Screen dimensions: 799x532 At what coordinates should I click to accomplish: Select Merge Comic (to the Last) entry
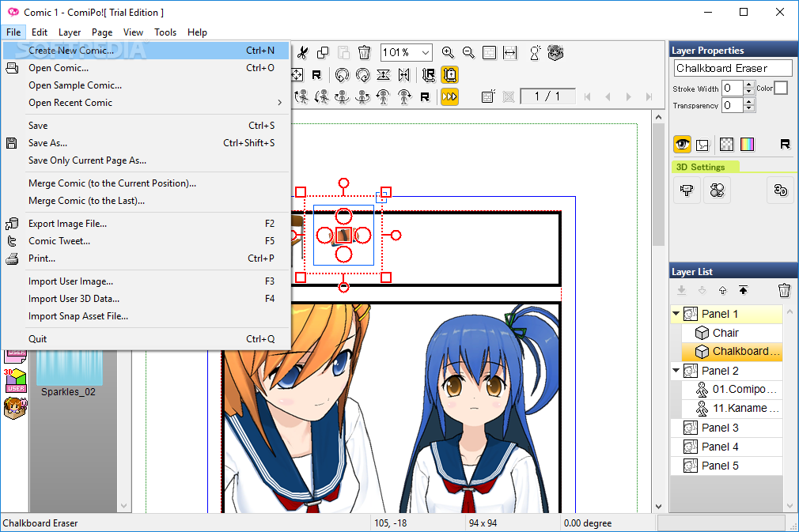(146, 201)
